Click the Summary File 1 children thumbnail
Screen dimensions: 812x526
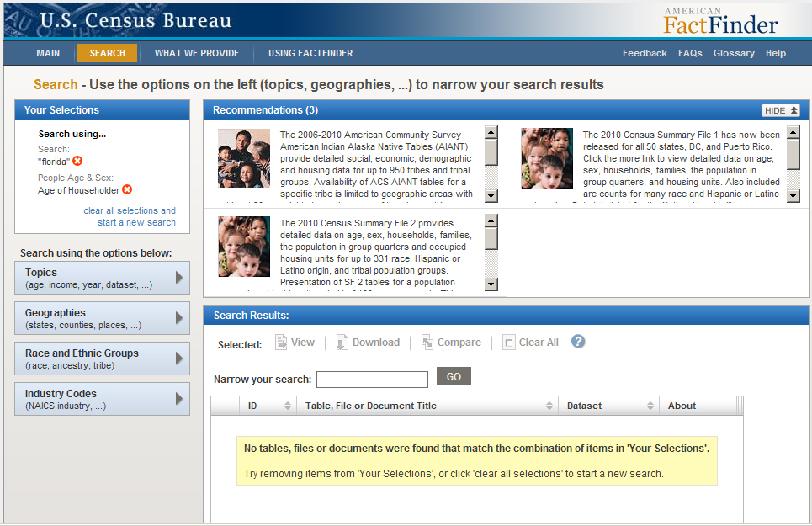click(x=547, y=158)
